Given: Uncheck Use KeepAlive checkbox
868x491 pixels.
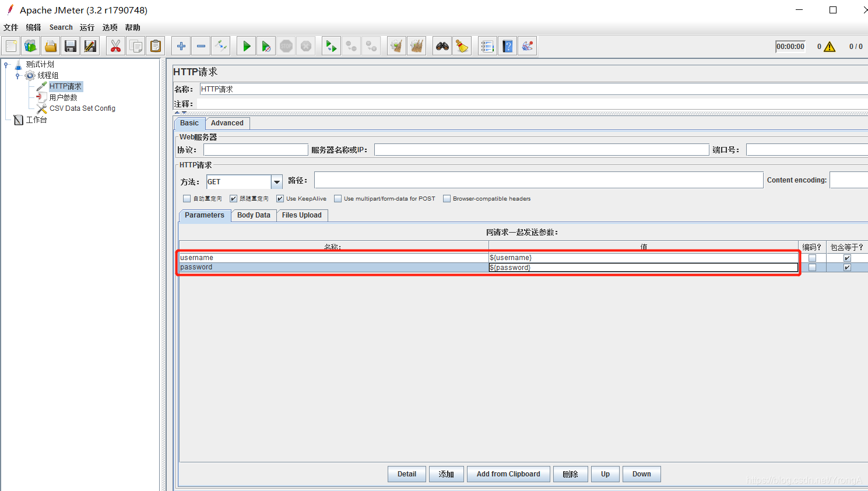Looking at the screenshot, I should [280, 199].
